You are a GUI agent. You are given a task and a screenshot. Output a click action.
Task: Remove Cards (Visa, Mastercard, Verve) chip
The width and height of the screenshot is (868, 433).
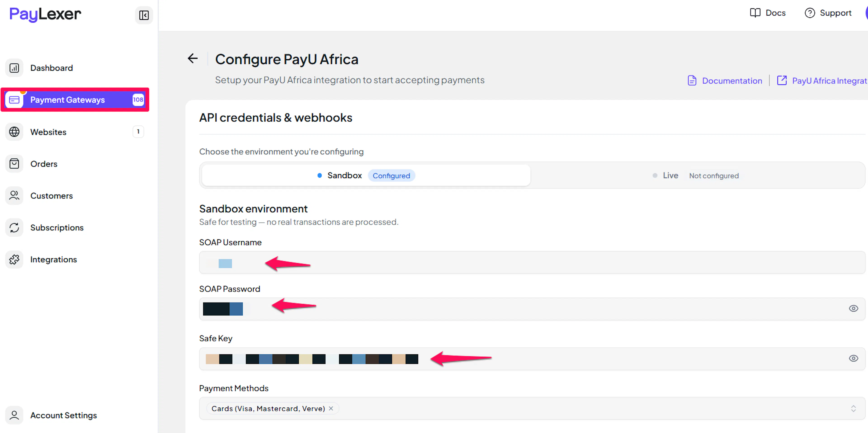tap(331, 408)
